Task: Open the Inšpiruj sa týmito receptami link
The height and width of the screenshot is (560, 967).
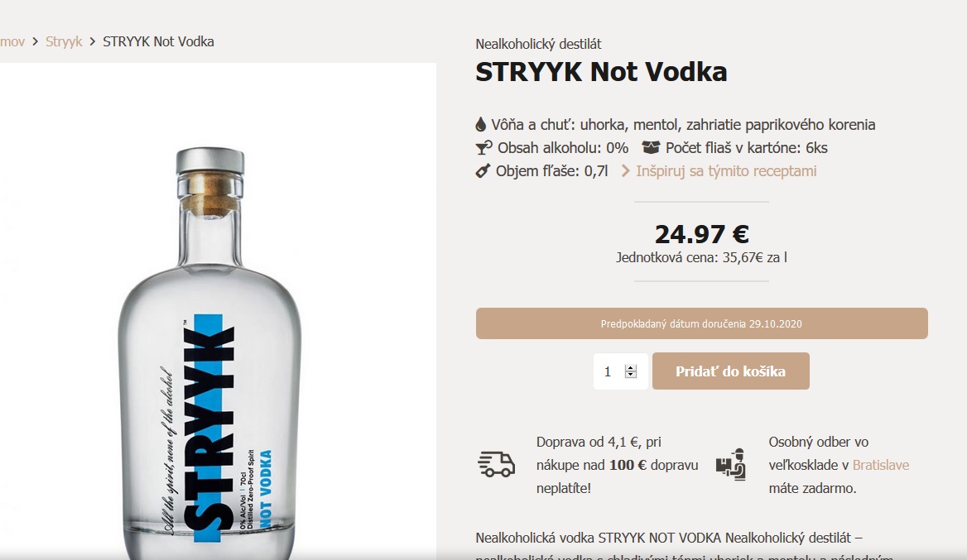Action: tap(726, 171)
